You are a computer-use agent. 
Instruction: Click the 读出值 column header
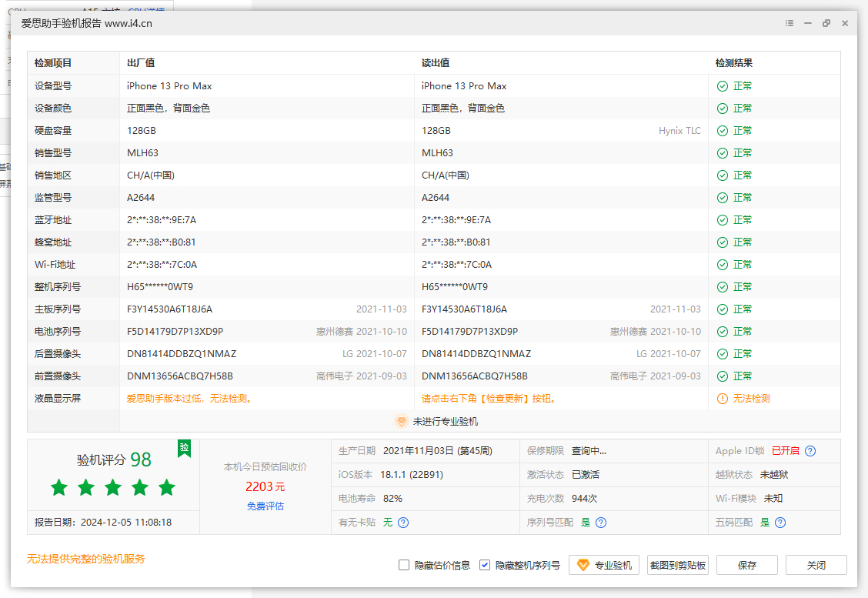[x=436, y=63]
